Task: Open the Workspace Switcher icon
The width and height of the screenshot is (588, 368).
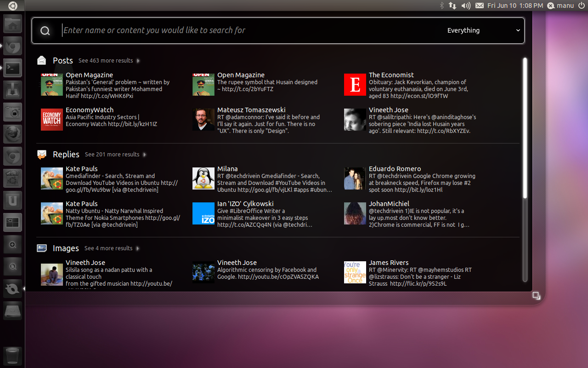Action: point(13,222)
